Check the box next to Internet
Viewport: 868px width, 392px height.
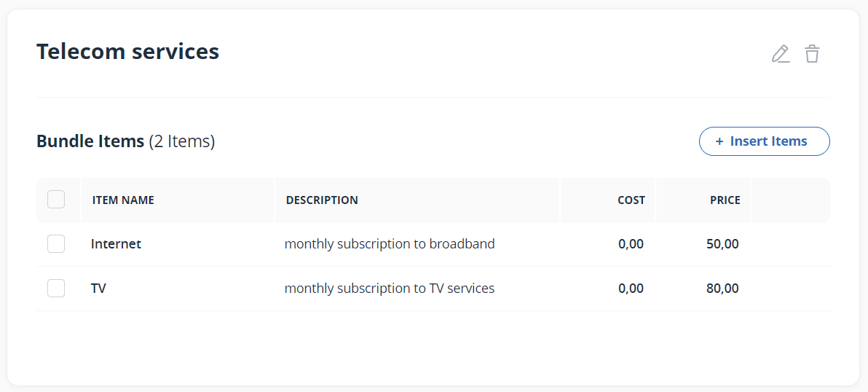56,243
